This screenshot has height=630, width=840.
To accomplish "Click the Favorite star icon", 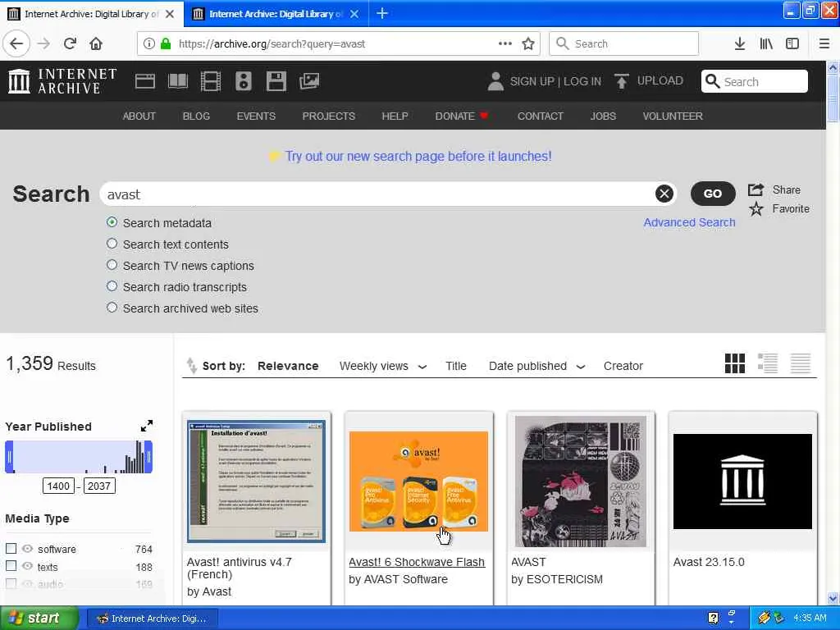I will 756,209.
